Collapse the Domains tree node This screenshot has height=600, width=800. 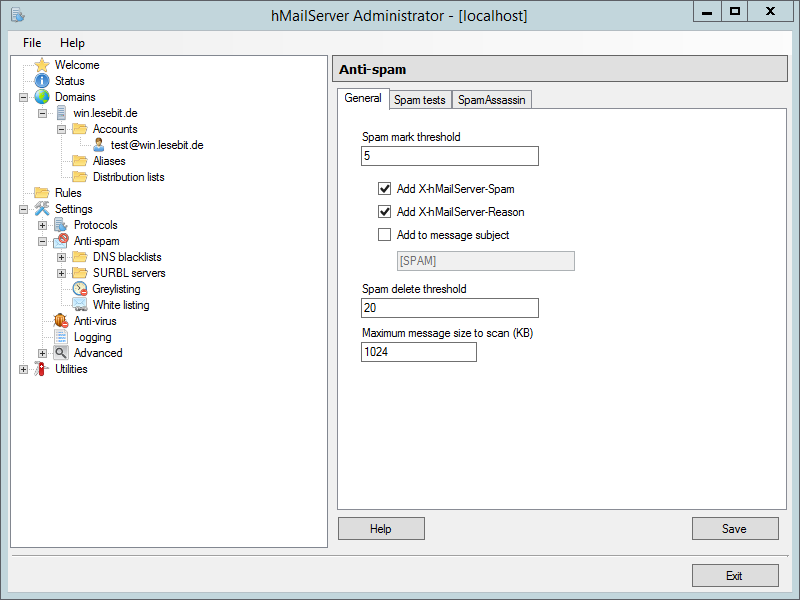23,97
